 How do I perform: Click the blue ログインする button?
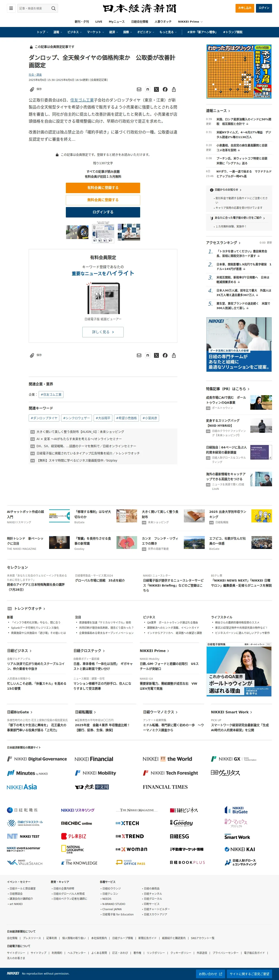click(103, 212)
